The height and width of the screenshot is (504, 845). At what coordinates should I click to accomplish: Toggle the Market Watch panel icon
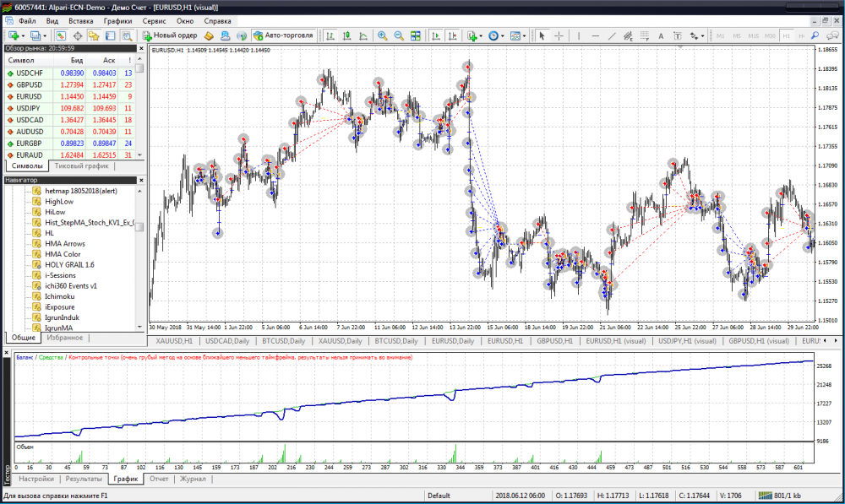pyautogui.click(x=61, y=35)
